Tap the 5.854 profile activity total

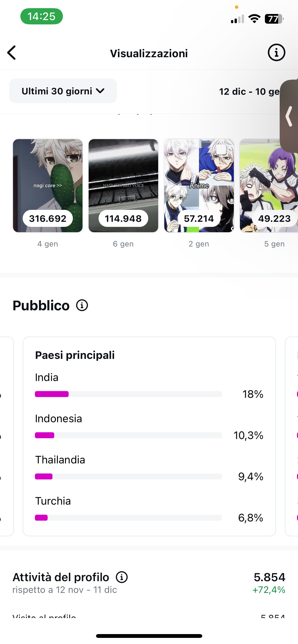(269, 577)
